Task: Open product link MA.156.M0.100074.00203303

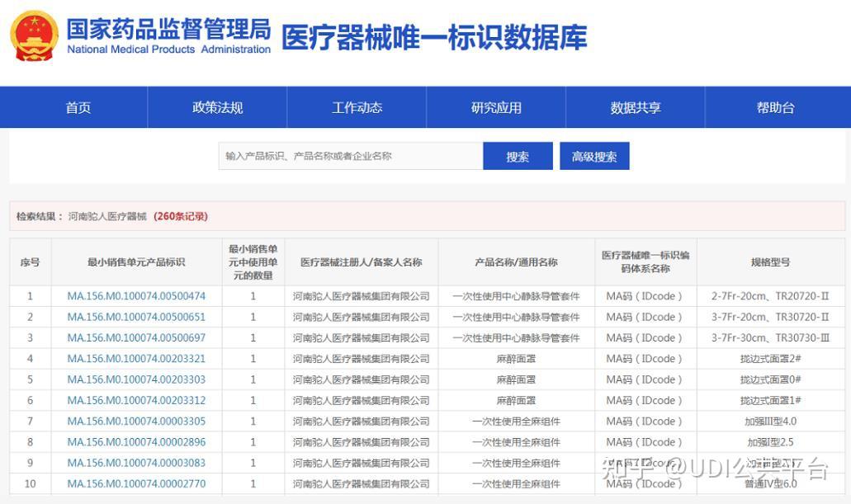Action: click(x=136, y=379)
